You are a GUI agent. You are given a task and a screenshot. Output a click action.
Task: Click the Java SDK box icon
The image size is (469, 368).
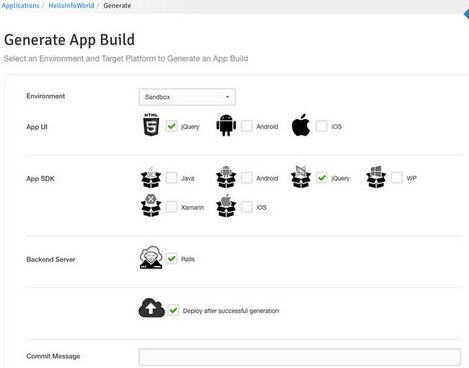coord(151,177)
